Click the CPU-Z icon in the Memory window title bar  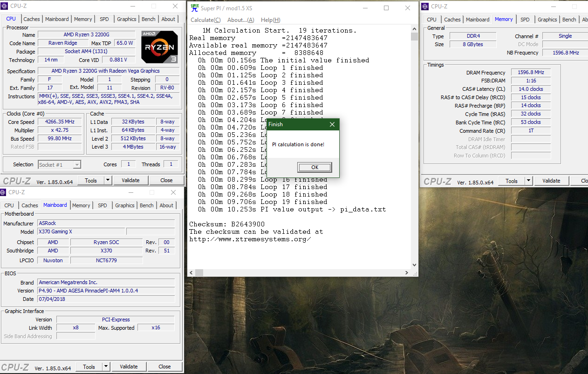(x=425, y=6)
